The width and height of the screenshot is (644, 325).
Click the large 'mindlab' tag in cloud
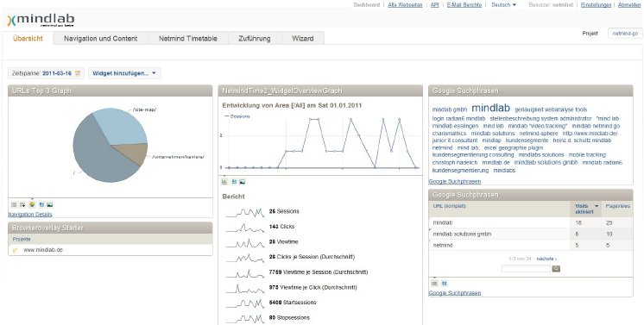pyautogui.click(x=491, y=108)
